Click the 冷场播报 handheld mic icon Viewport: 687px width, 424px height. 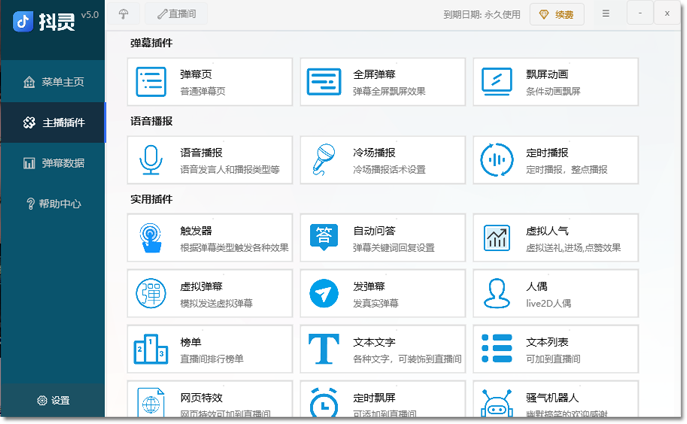[x=324, y=160]
